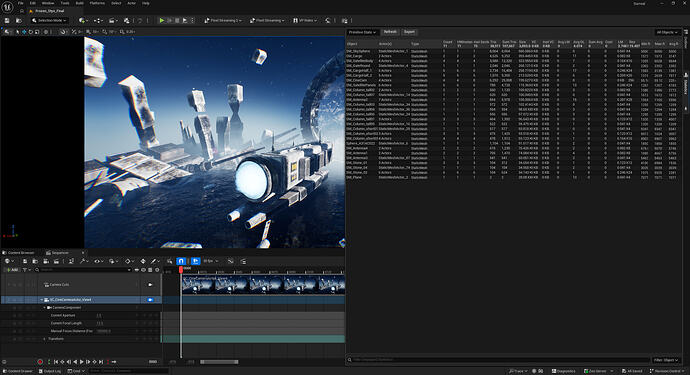Open the Window menu
690x375 pixels.
click(x=48, y=3)
